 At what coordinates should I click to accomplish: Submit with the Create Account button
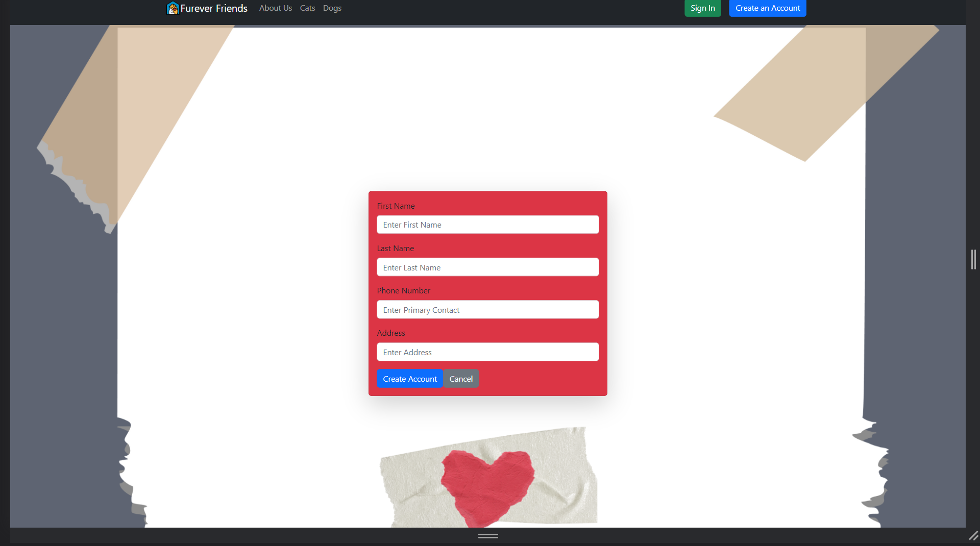click(x=410, y=379)
